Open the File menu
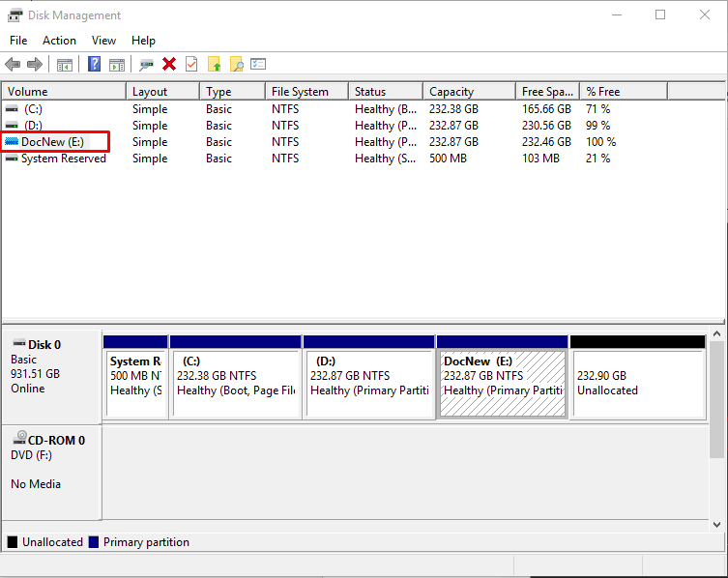 [x=18, y=41]
